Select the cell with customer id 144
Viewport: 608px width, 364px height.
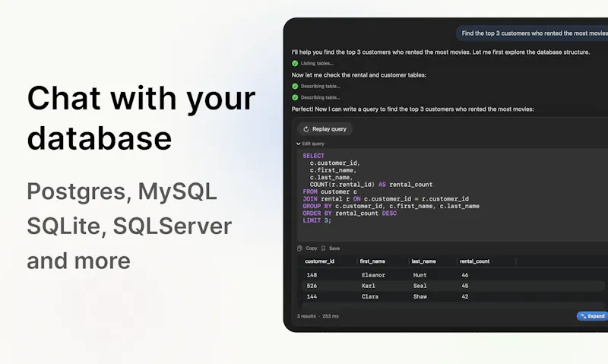[x=312, y=296]
